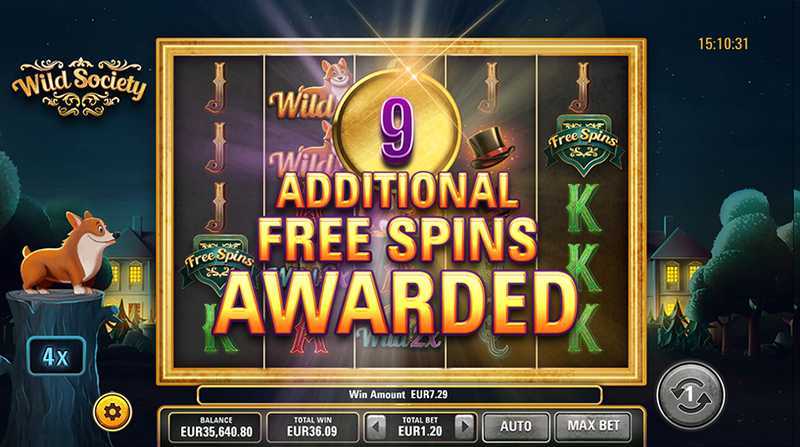Click the 4x multiplier badge

[x=56, y=357]
